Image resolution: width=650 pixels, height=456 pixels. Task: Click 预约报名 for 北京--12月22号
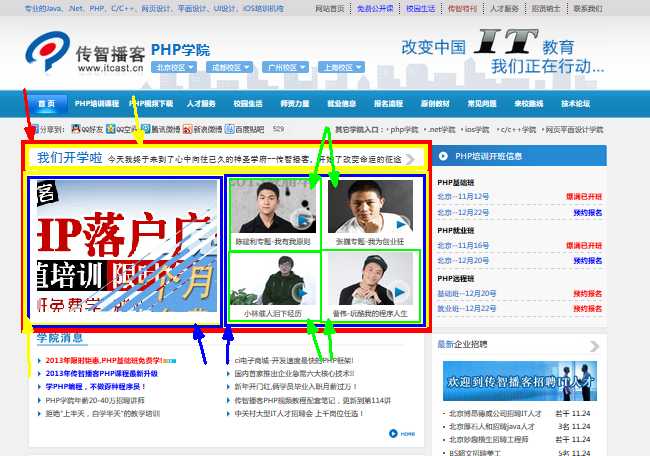tap(587, 213)
